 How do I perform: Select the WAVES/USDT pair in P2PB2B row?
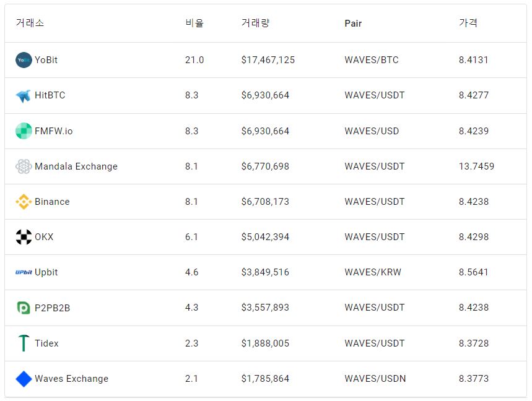pos(375,308)
